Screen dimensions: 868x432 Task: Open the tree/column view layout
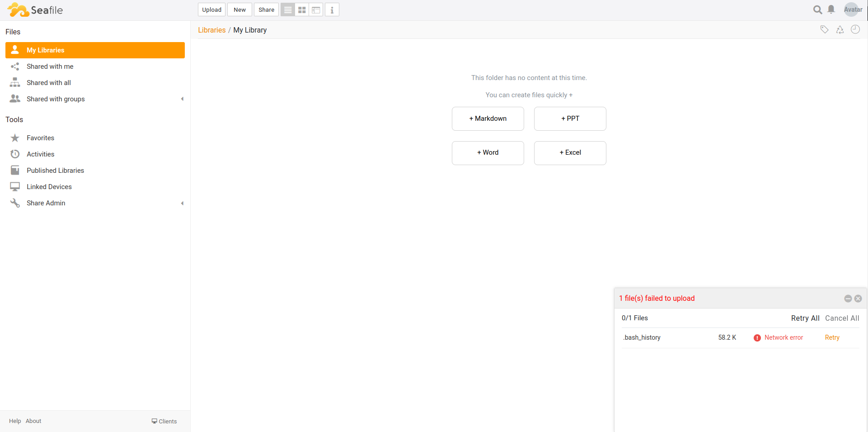point(315,9)
